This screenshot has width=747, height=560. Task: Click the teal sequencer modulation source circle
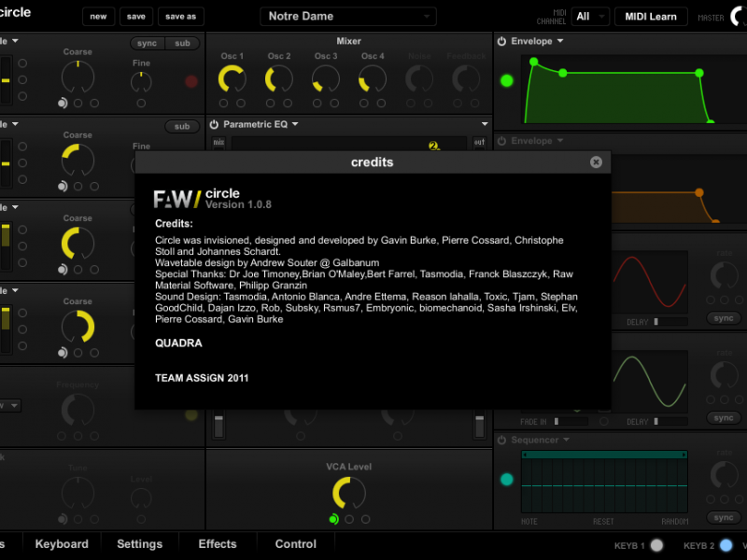pos(506,480)
